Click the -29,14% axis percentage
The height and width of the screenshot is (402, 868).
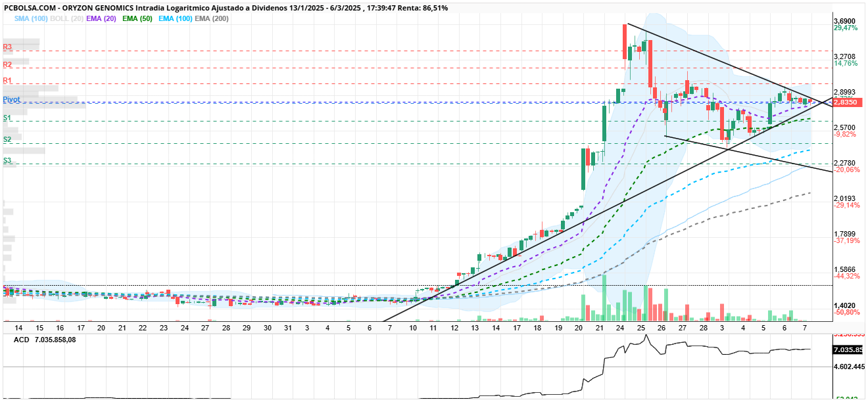tap(847, 206)
